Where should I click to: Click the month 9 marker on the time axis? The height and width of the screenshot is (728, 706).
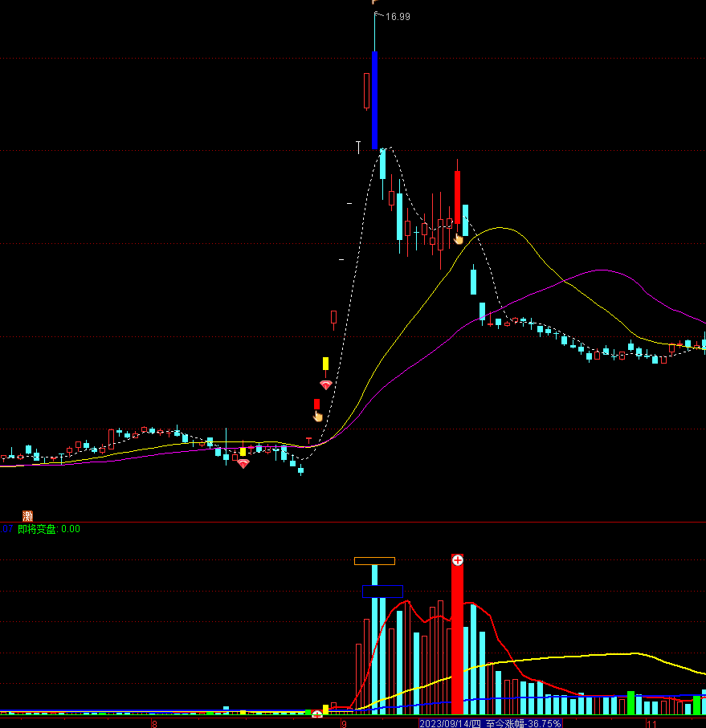pos(344,723)
